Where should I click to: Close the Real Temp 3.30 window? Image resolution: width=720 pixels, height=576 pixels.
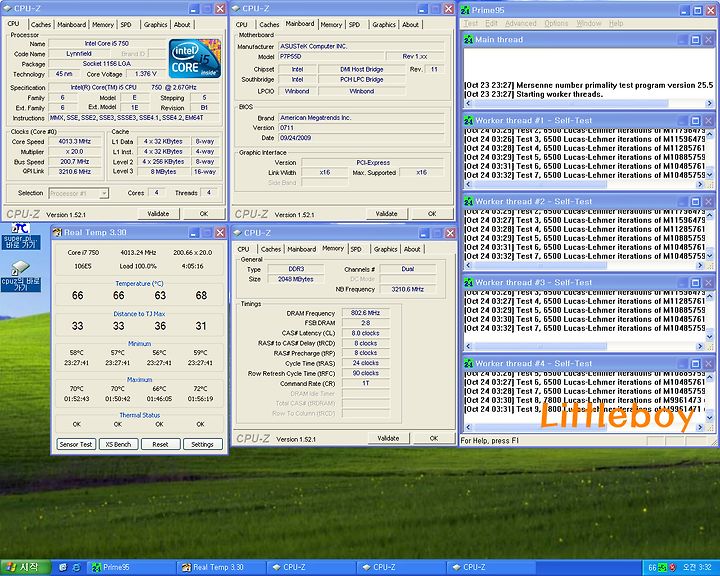(220, 232)
